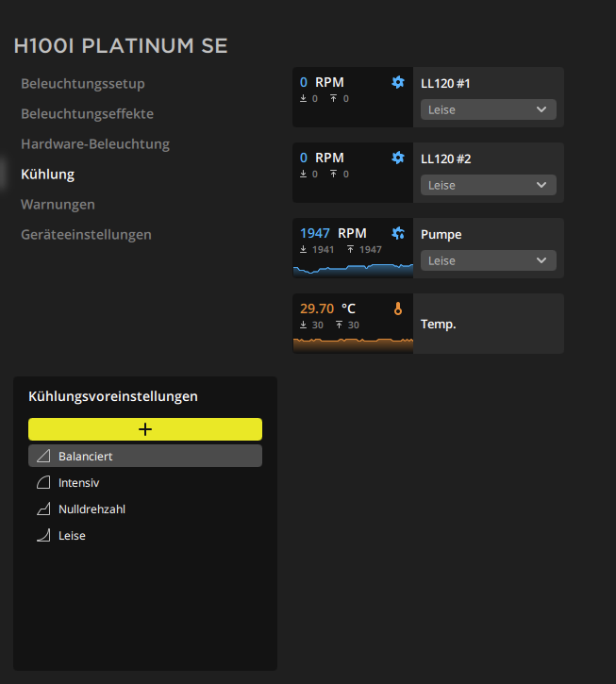This screenshot has height=684, width=616.
Task: Click the Leise preset curve icon
Action: [43, 535]
